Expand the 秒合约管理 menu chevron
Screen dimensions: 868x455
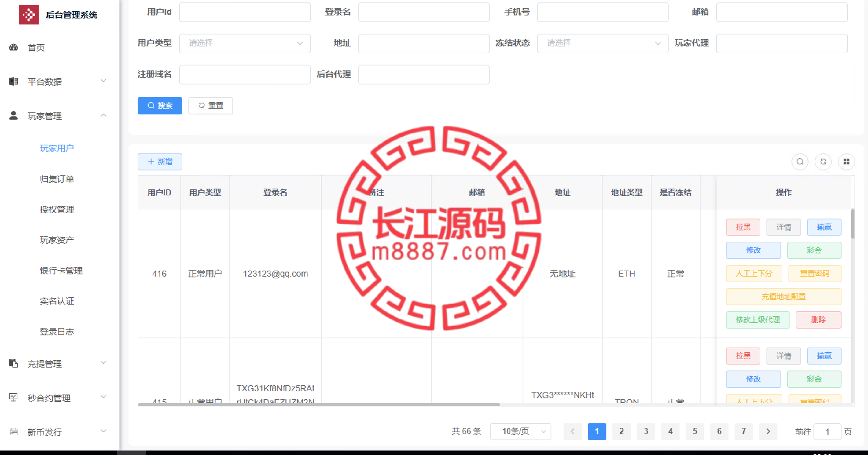tap(103, 397)
